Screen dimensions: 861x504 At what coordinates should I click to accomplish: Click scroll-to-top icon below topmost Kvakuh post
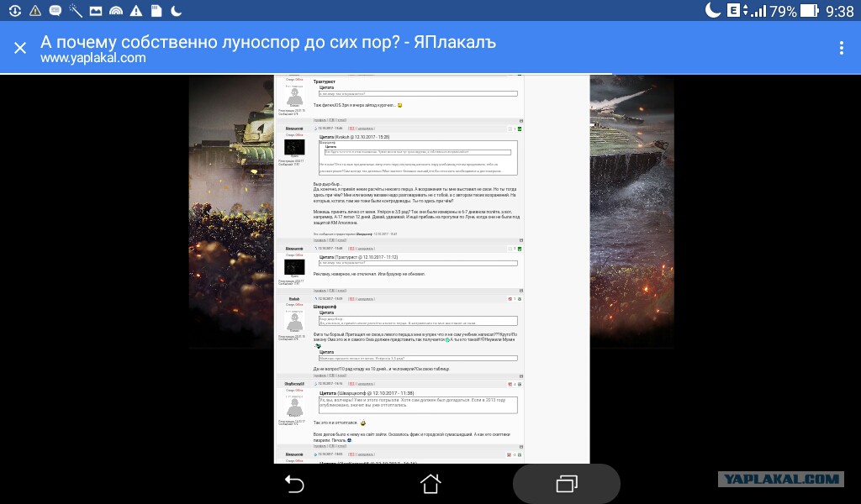click(x=521, y=121)
